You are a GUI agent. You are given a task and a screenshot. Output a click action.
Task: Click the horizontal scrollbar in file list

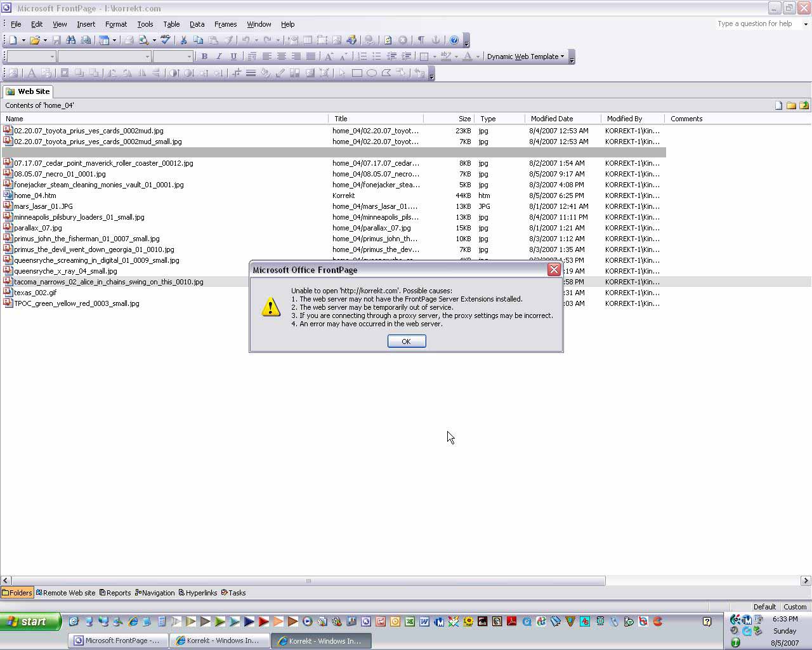(308, 580)
